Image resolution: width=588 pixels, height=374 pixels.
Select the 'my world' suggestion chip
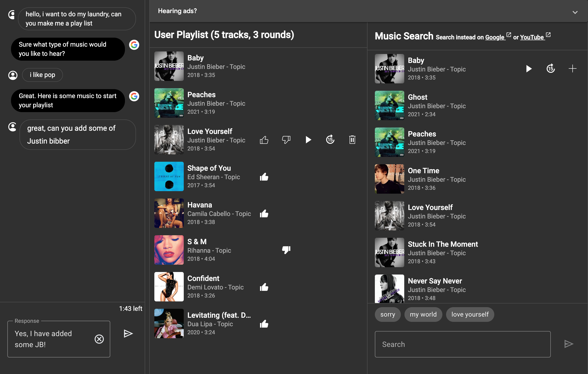coord(423,314)
